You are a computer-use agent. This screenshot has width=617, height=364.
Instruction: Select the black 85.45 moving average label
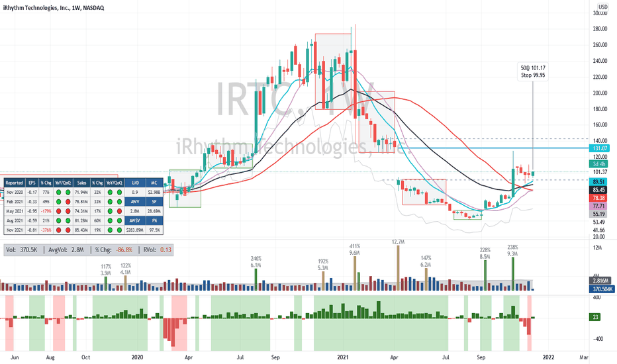598,190
